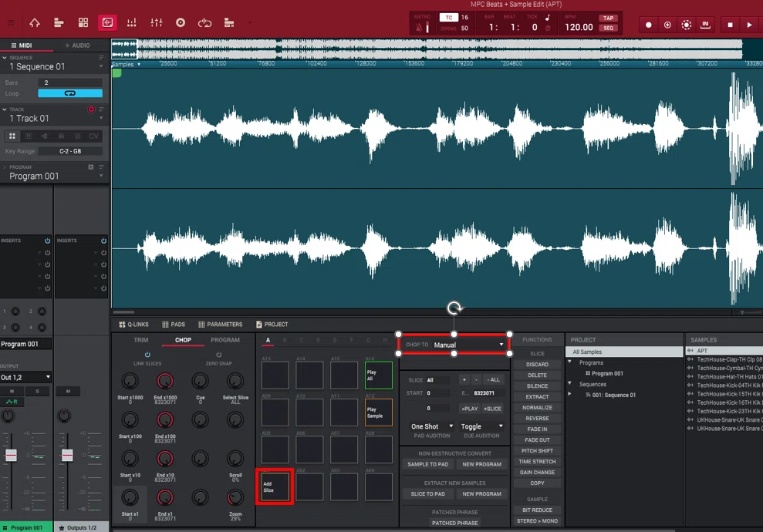Open the Looper mode icon

click(x=205, y=23)
